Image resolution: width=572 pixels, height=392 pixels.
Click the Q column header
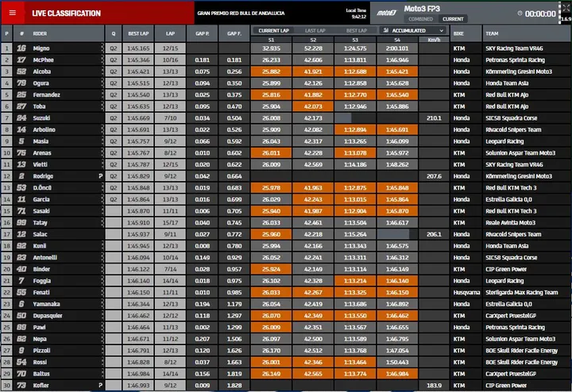tap(114, 33)
